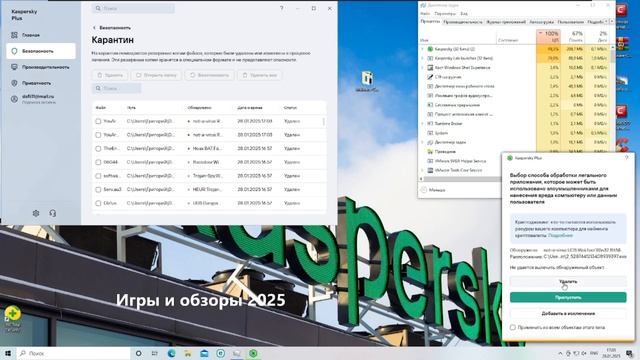Click green Пропустить button in popup

pyautogui.click(x=568, y=297)
